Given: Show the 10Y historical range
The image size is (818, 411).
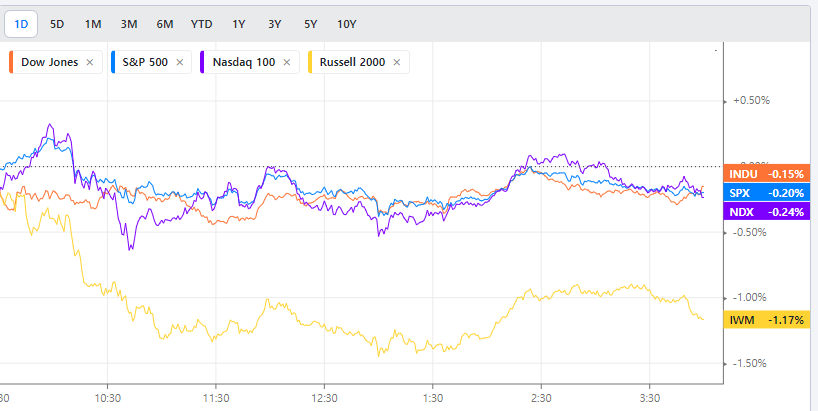Looking at the screenshot, I should point(346,23).
